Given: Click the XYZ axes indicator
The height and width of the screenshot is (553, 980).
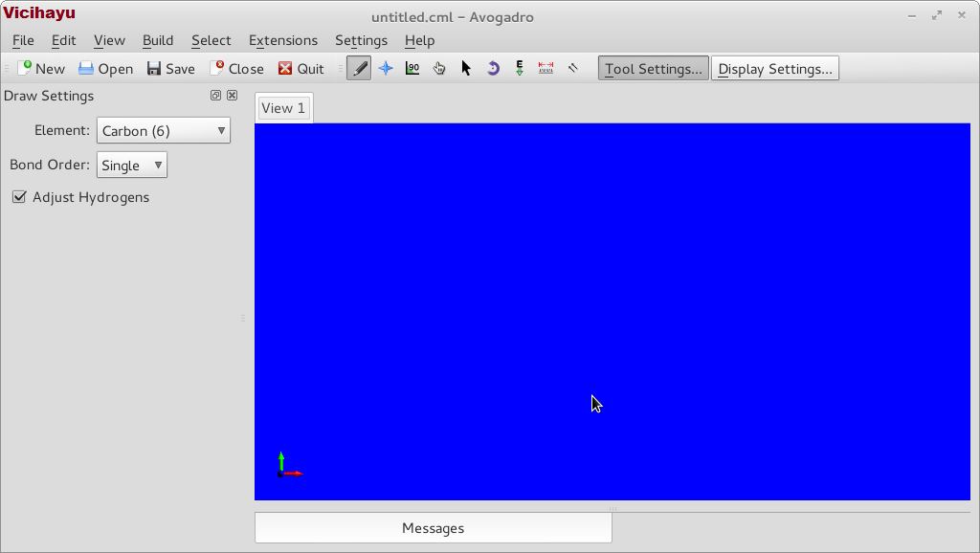Looking at the screenshot, I should pos(289,466).
